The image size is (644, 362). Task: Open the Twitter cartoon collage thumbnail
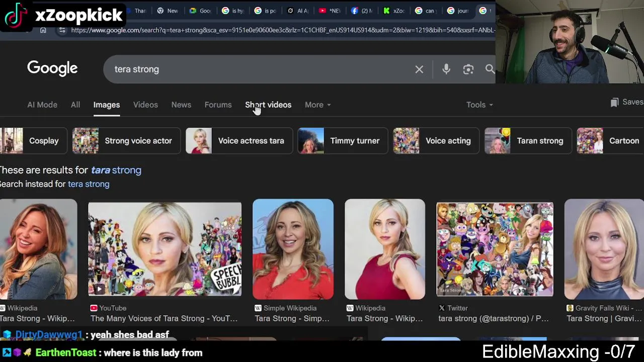[x=495, y=249]
